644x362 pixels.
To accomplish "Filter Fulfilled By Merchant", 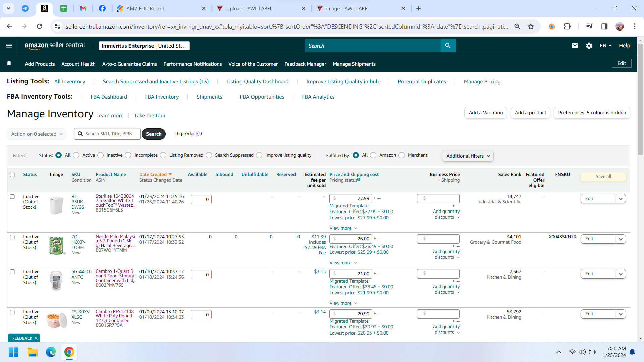I will click(402, 155).
